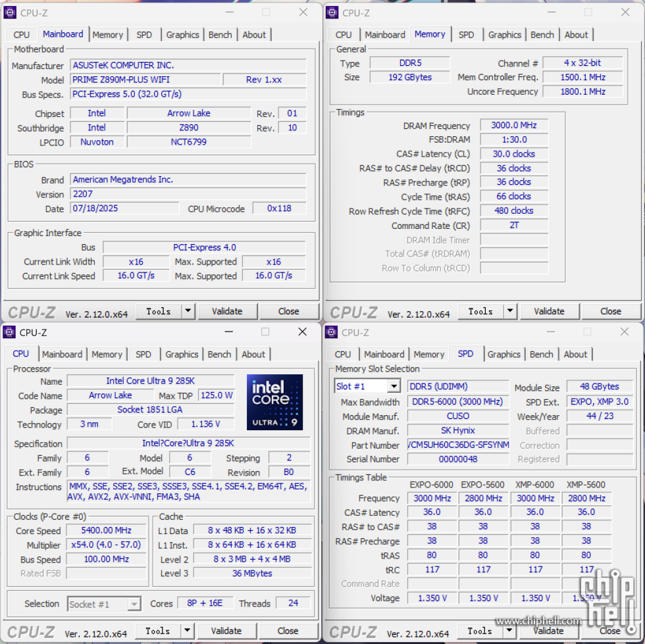The width and height of the screenshot is (645, 644).
Task: Click the Part Number field in the SPD window
Action: [458, 445]
